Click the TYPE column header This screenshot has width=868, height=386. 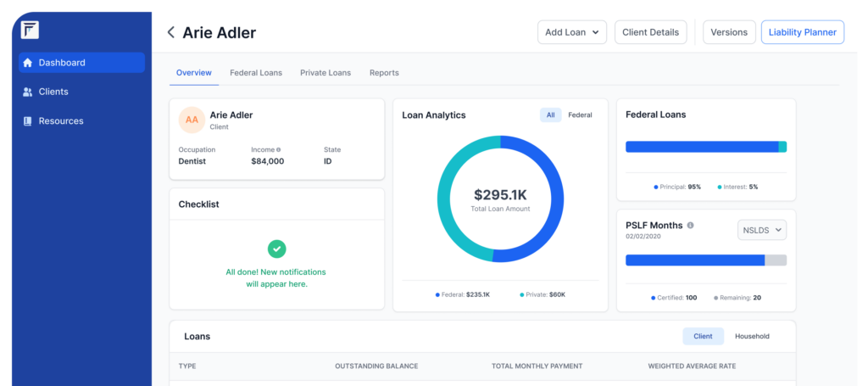[187, 366]
